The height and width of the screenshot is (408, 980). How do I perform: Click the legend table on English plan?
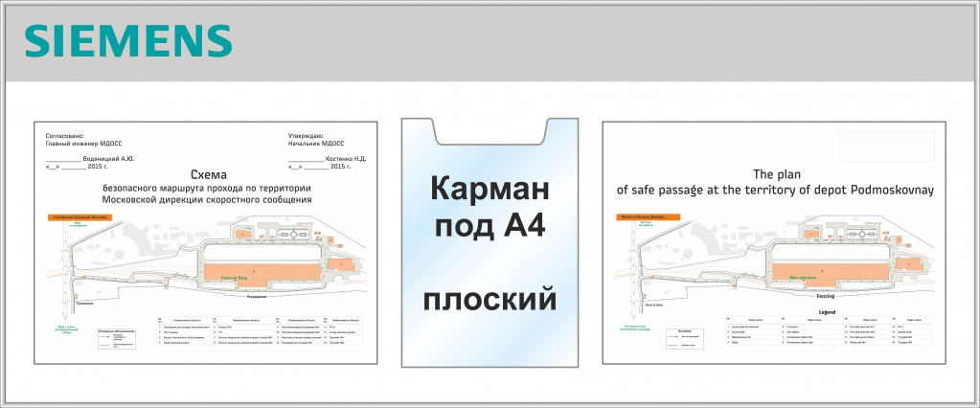(828, 331)
